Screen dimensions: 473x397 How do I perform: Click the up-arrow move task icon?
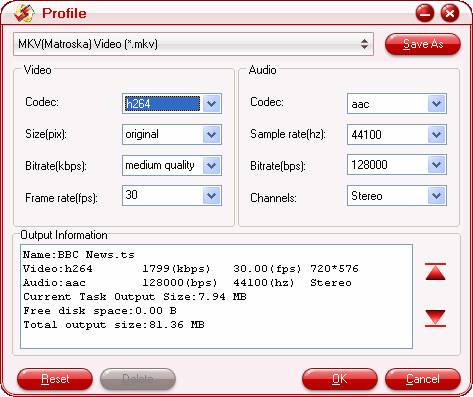435,272
